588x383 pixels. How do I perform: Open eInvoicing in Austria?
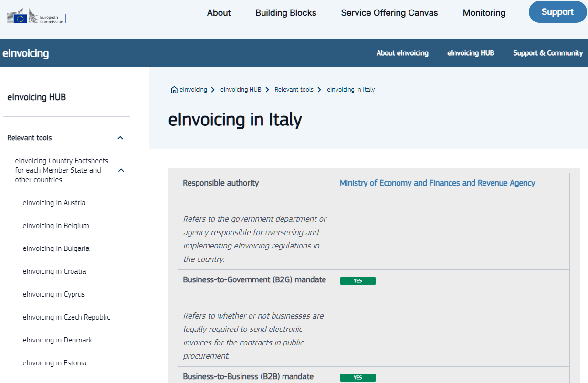click(54, 203)
